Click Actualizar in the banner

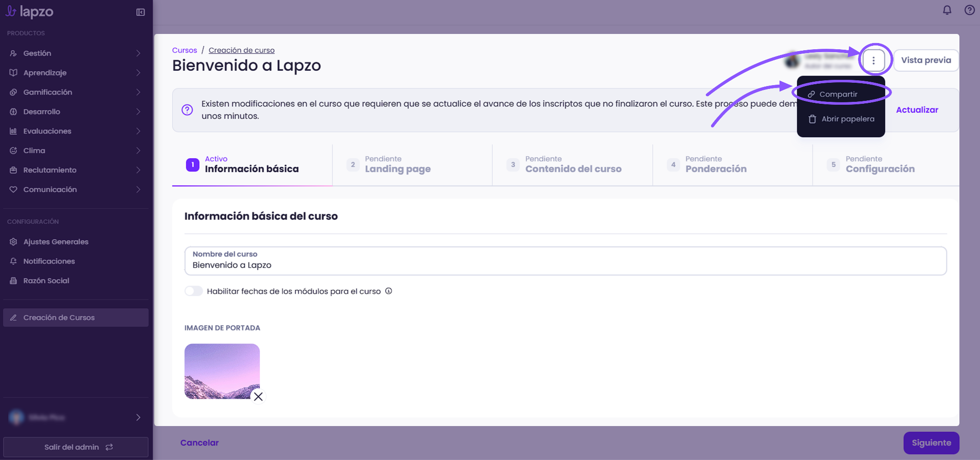(x=917, y=110)
